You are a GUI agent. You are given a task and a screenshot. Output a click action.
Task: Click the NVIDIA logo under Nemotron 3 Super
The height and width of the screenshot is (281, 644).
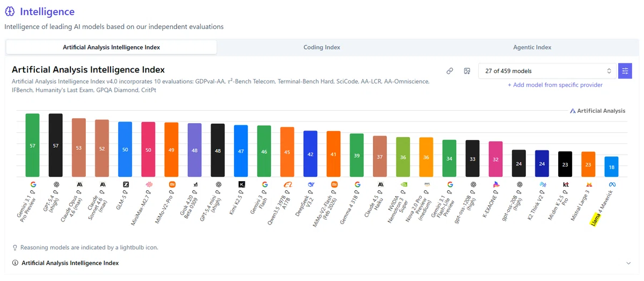pyautogui.click(x=403, y=184)
